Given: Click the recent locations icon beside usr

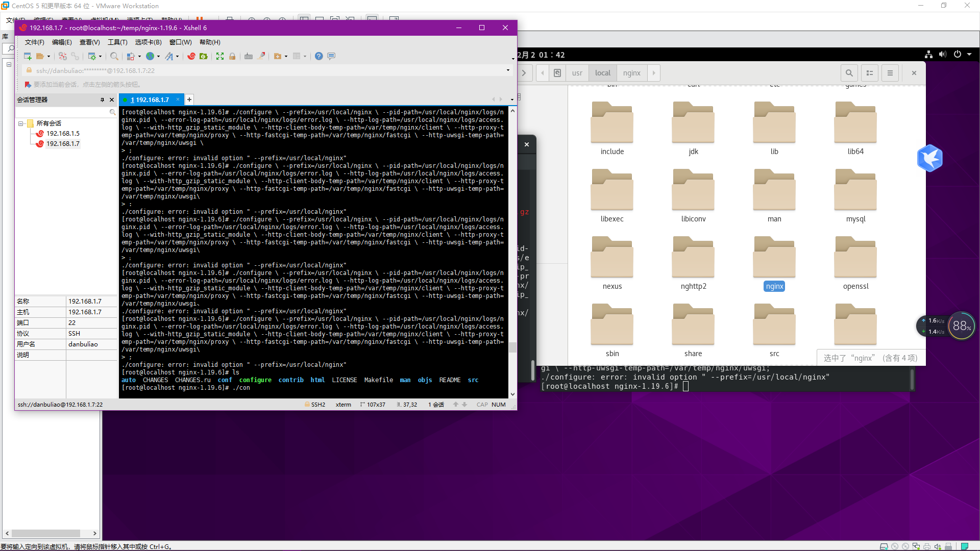Looking at the screenshot, I should tap(557, 73).
